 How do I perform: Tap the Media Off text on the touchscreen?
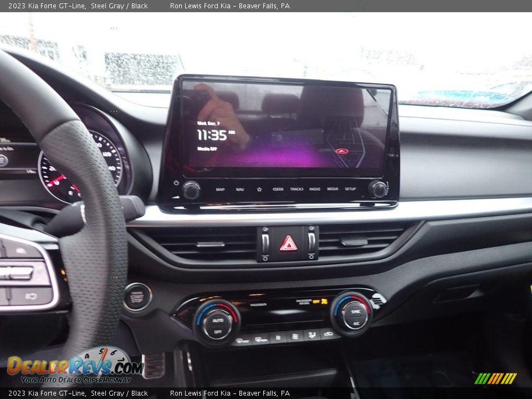[x=208, y=149]
